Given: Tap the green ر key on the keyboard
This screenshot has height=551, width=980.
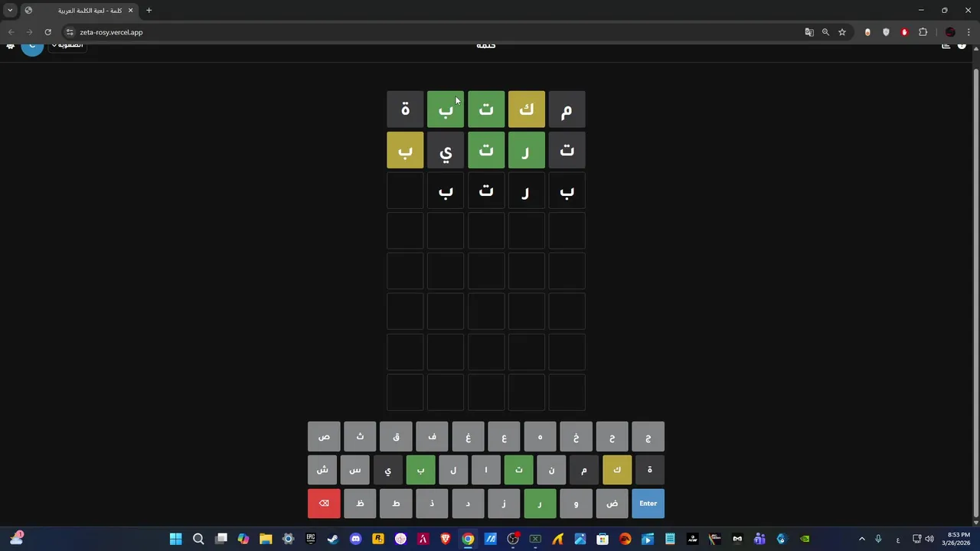Looking at the screenshot, I should [x=540, y=504].
